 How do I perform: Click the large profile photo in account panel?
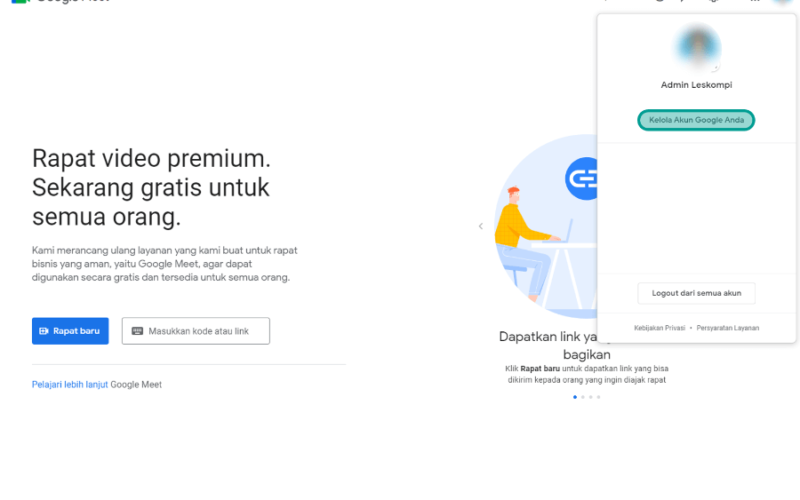697,47
